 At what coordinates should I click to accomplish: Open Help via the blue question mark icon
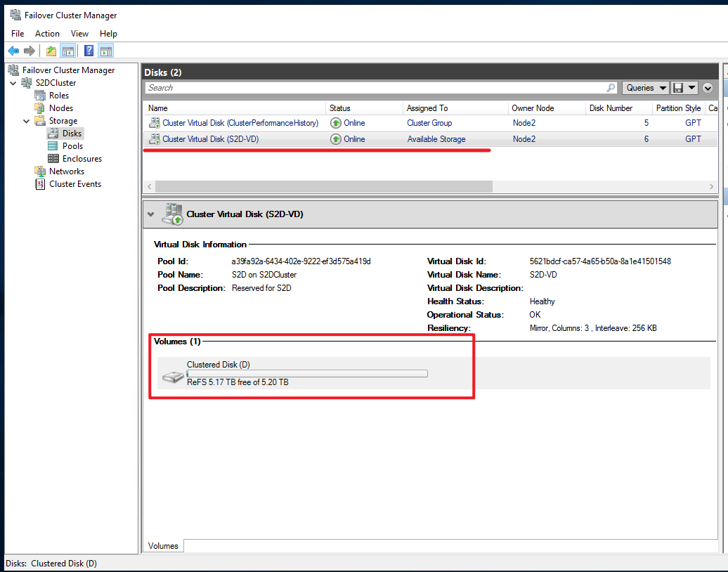coord(89,51)
